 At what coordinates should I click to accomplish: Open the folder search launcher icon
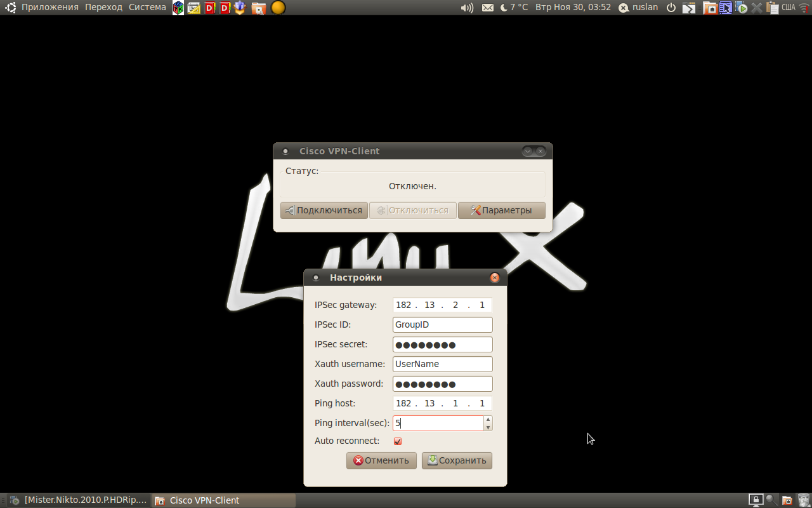click(258, 8)
